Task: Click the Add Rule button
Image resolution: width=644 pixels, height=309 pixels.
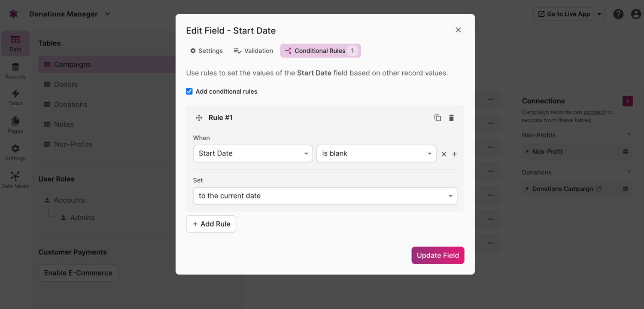Action: [211, 224]
